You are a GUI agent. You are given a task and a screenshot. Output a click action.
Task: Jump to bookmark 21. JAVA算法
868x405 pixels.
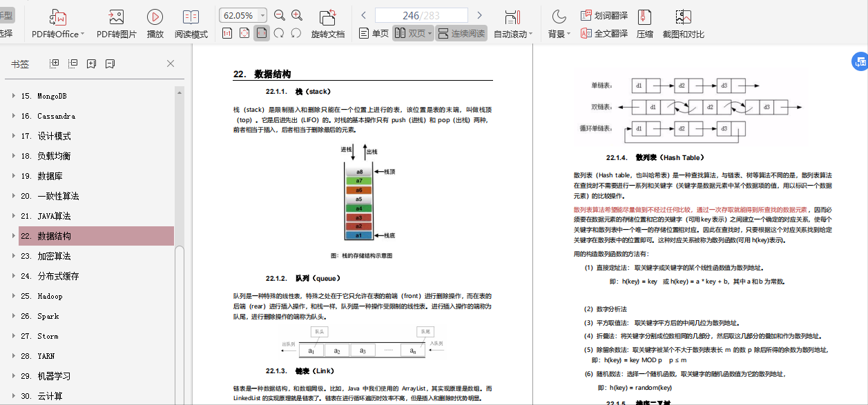[46, 216]
